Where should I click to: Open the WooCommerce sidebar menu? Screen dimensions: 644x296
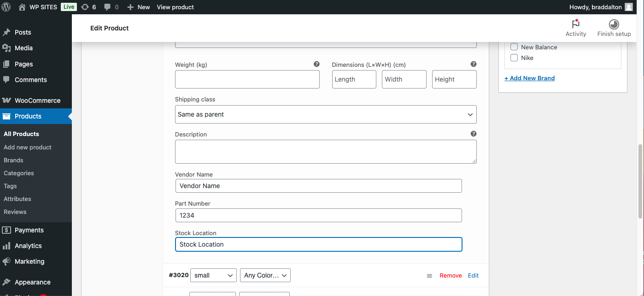tap(37, 101)
